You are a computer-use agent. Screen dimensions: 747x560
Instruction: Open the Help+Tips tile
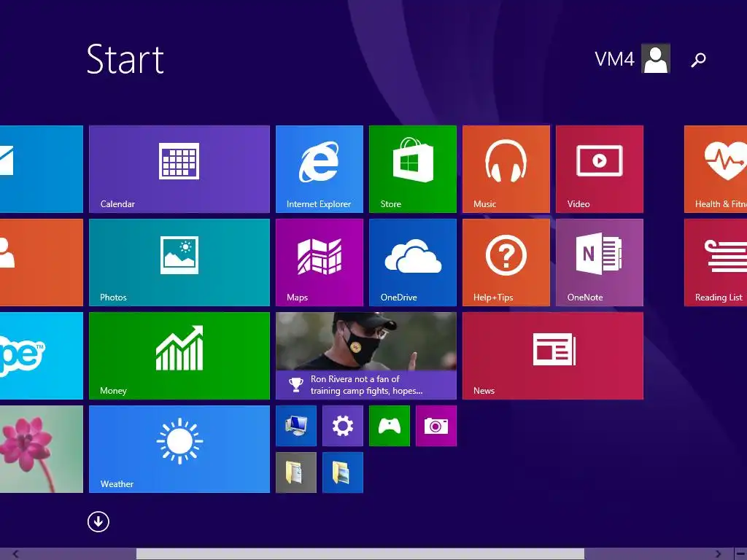point(506,262)
